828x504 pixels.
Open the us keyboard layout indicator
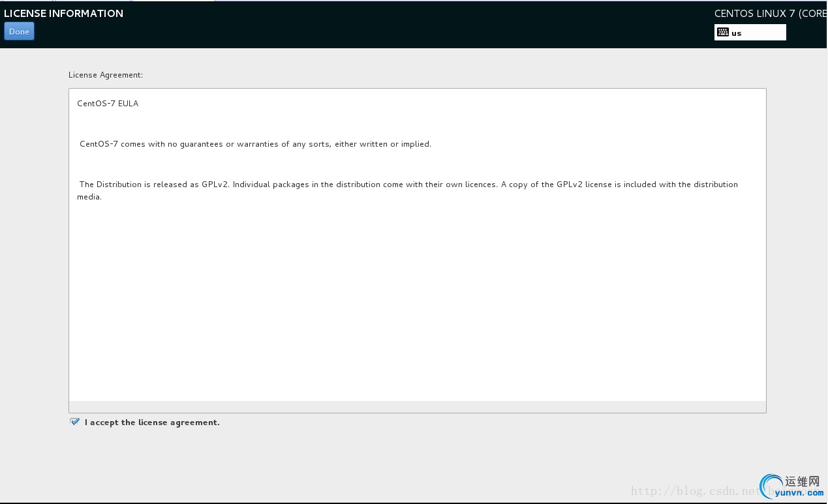coord(750,33)
